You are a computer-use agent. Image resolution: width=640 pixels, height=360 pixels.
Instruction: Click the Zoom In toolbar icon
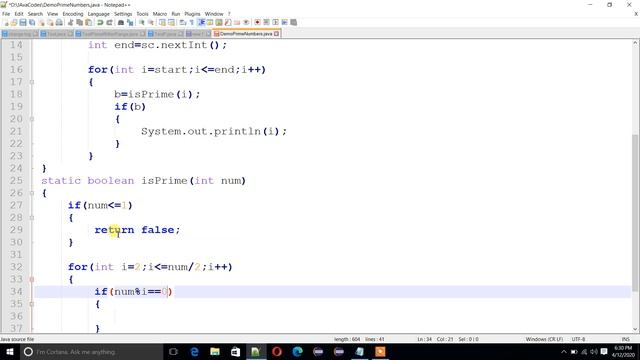[142, 22]
